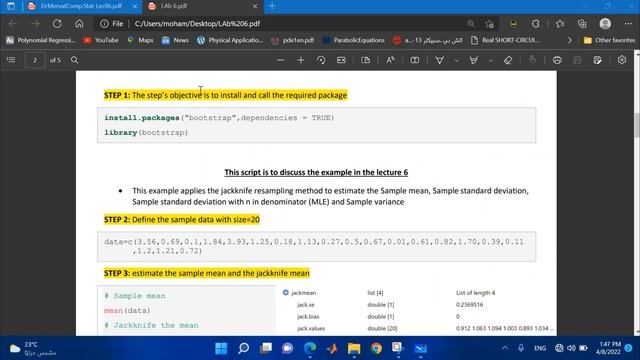The image size is (640, 360).
Task: Open the Physical Applicatio... bookmark
Action: pyautogui.click(x=230, y=40)
